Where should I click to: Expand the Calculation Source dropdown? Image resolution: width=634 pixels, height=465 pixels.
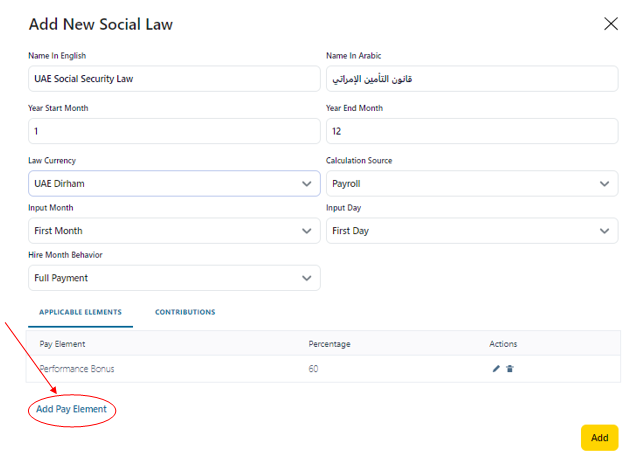[472, 184]
